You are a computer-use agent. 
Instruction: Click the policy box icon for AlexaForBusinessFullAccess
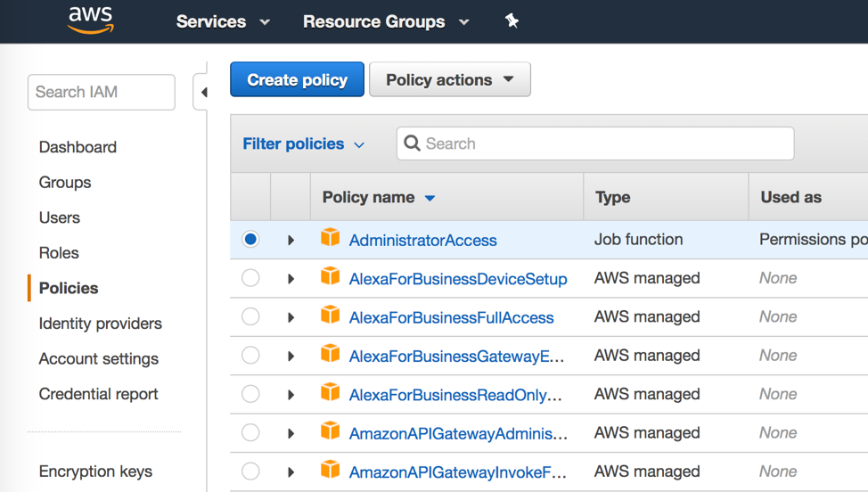tap(331, 315)
